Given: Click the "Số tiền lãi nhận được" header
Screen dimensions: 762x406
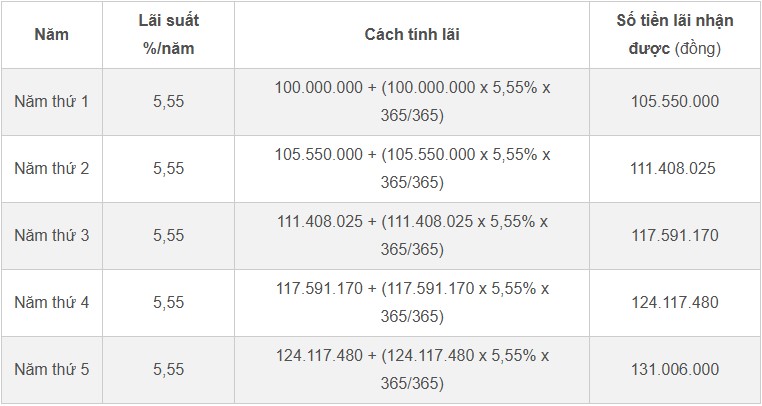Looking at the screenshot, I should [674, 35].
